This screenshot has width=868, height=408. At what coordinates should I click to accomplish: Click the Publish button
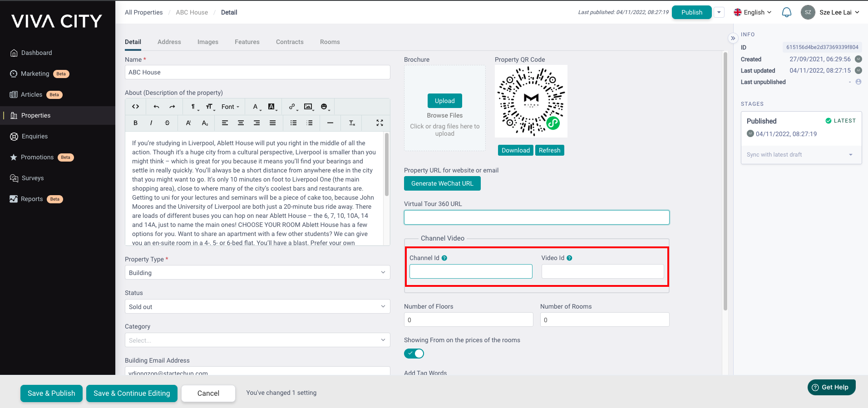(x=692, y=12)
